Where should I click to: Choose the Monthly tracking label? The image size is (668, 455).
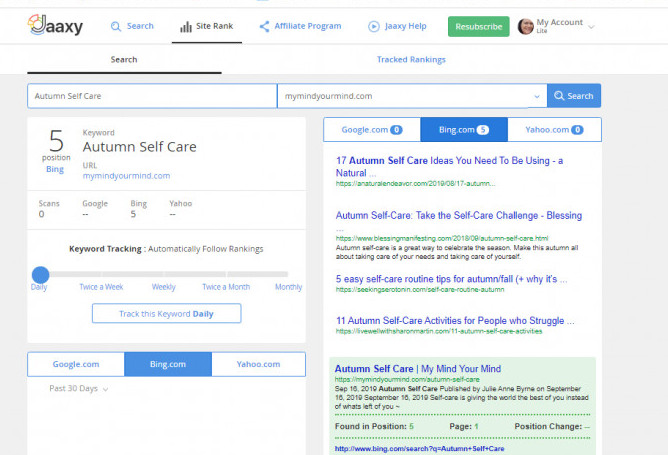tap(288, 287)
